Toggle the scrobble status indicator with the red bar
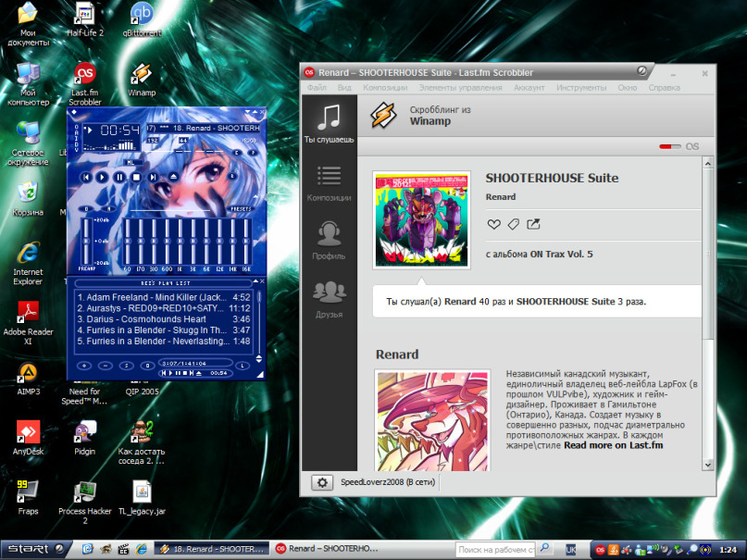 tap(670, 146)
